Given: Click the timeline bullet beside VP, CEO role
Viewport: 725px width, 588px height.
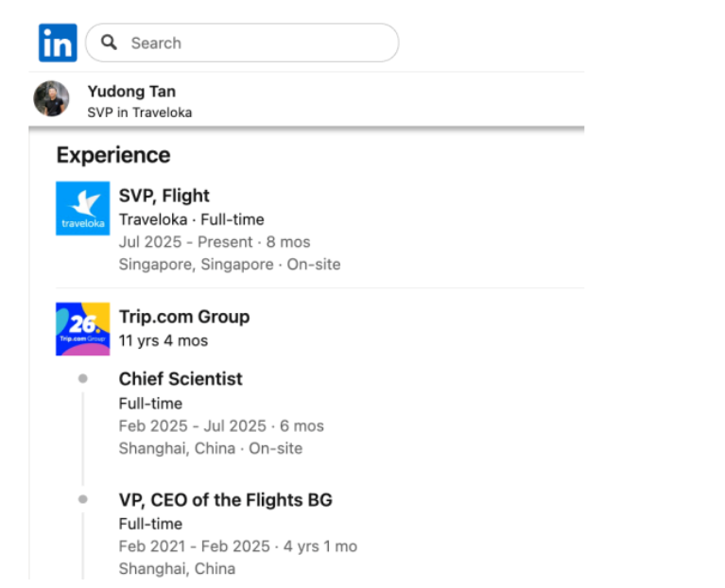Looking at the screenshot, I should (83, 499).
